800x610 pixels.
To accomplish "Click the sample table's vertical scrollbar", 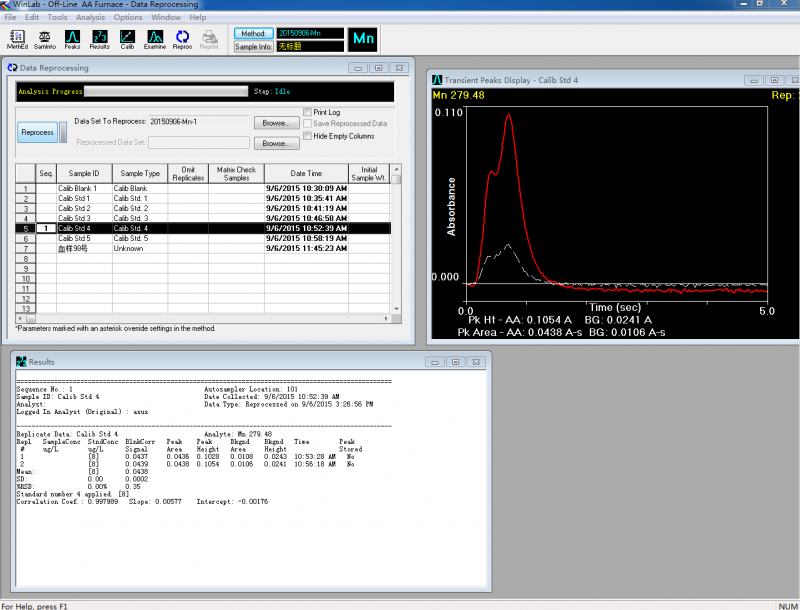I will pyautogui.click(x=396, y=240).
